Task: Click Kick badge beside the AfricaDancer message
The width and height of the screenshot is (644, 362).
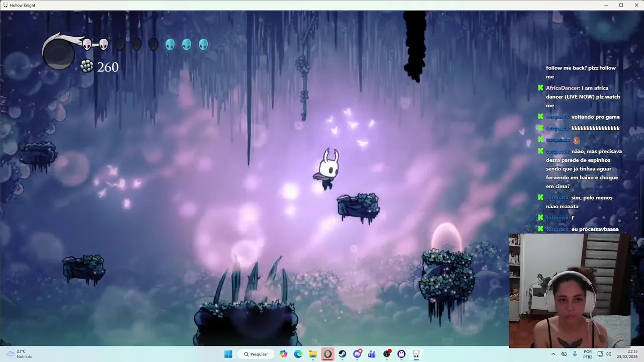Action: [x=540, y=88]
